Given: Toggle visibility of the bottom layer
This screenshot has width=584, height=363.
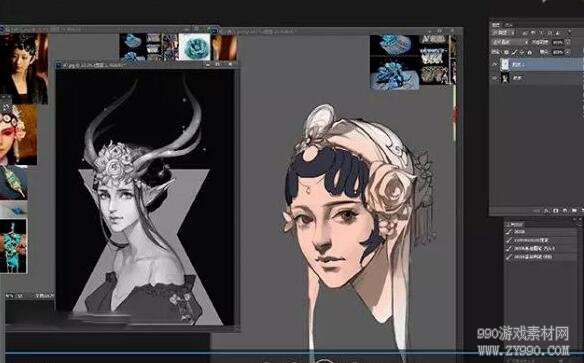Looking at the screenshot, I should click(x=495, y=78).
